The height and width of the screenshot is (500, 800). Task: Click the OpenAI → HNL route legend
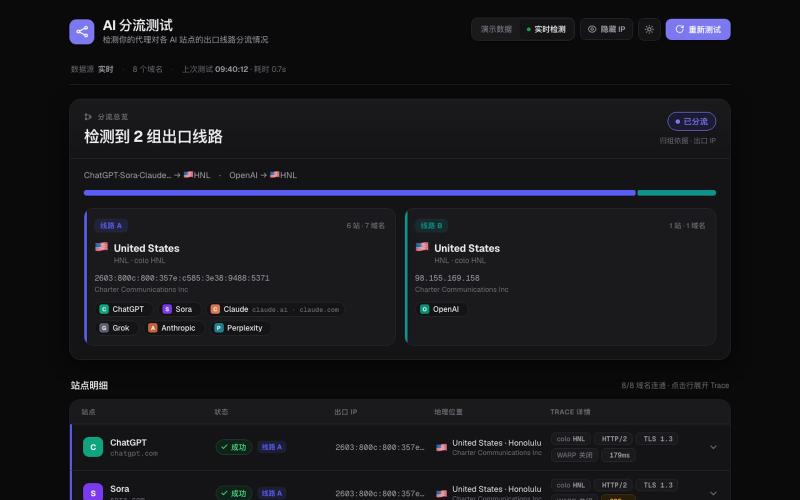pos(263,175)
